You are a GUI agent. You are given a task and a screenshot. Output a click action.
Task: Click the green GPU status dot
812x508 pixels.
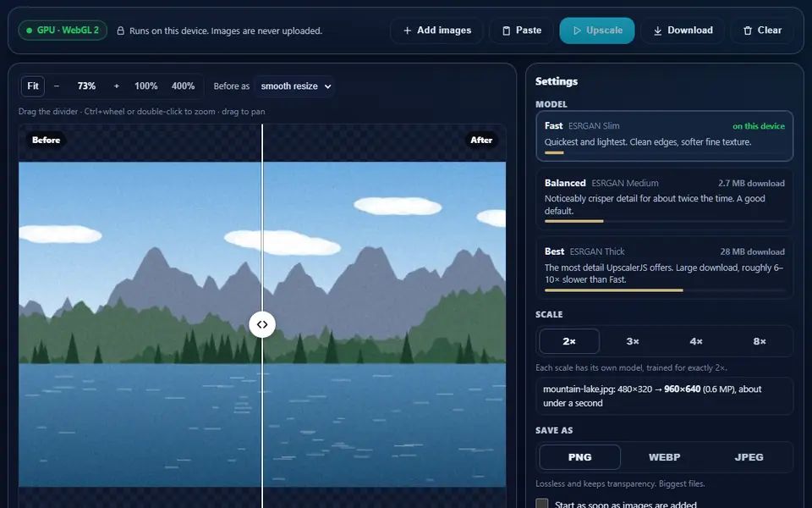(x=30, y=30)
